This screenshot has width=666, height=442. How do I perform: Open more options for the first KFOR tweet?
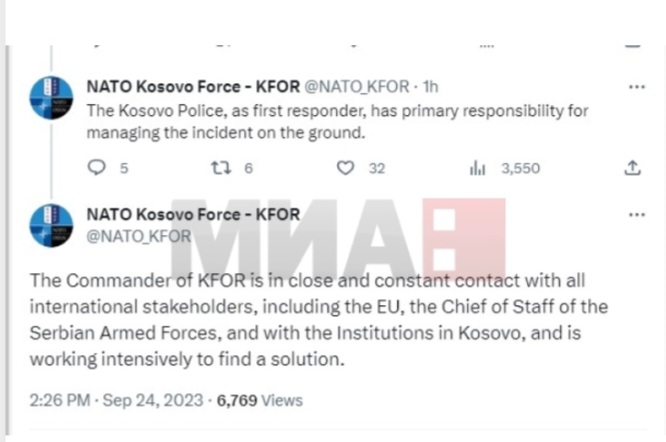[x=637, y=87]
